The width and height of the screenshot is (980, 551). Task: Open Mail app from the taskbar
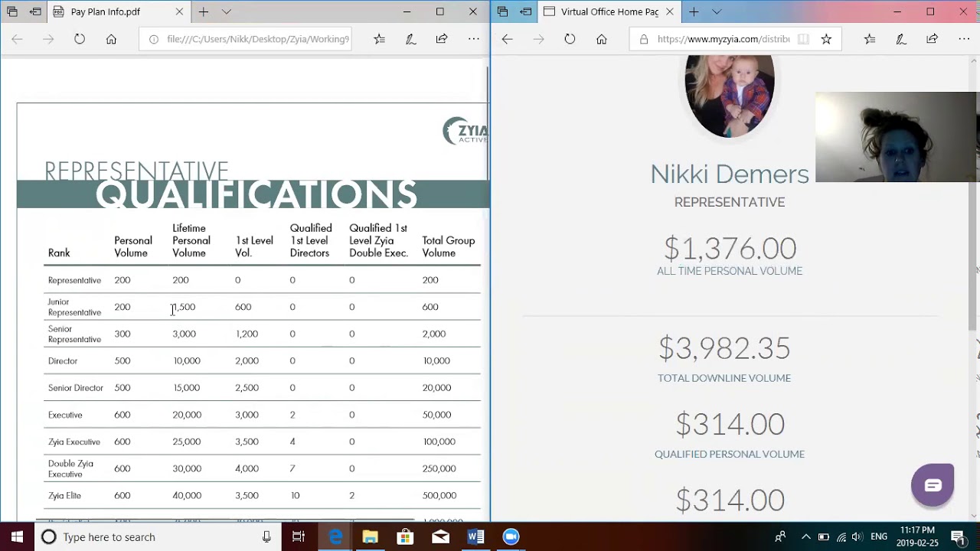click(440, 536)
